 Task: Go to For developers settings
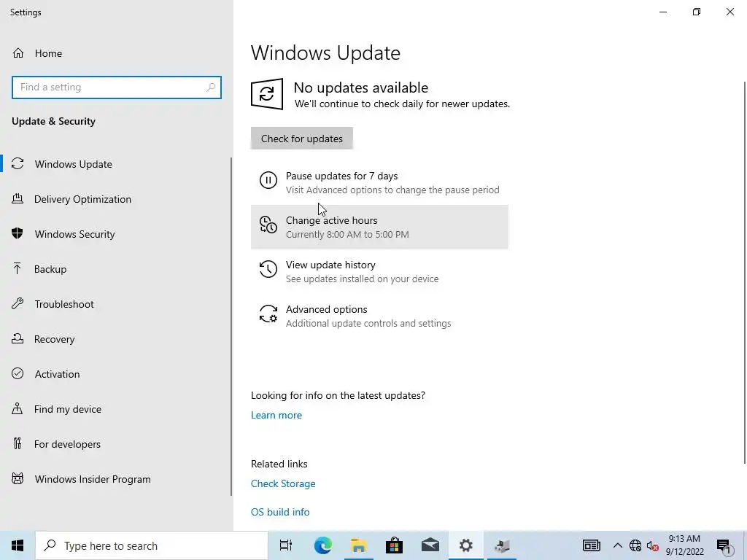click(x=115, y=444)
